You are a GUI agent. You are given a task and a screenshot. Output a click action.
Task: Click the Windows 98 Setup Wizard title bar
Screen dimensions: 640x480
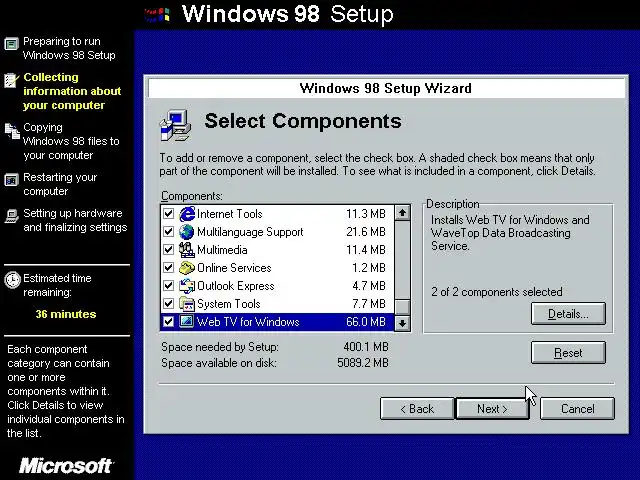pos(386,88)
